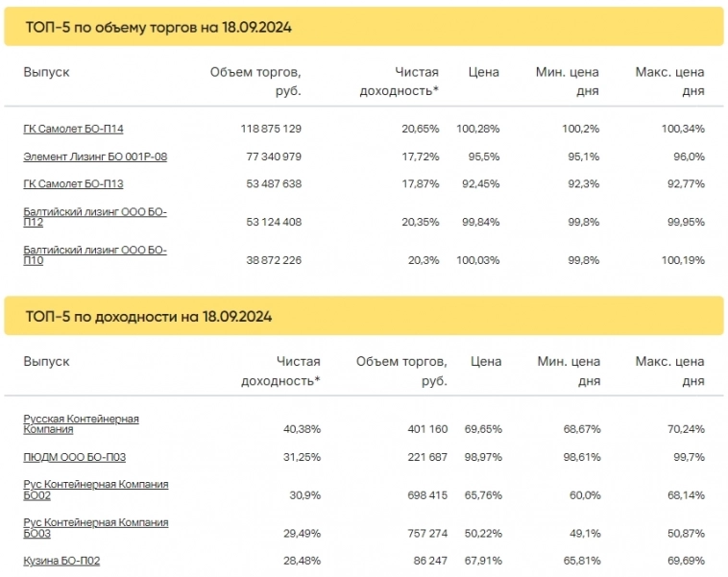Click the 118 875 129 trading volume value
The width and height of the screenshot is (728, 577).
click(270, 129)
